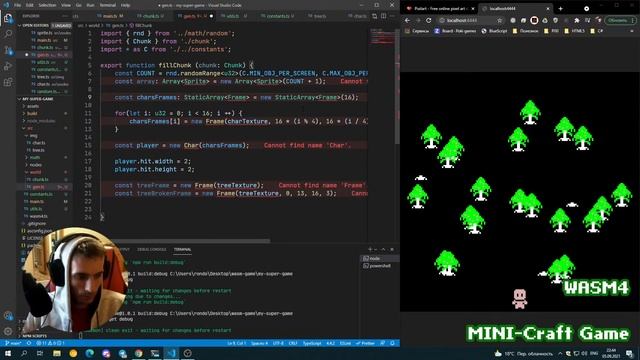Open the Extensions view
Image resolution: width=640 pixels, height=360 pixels.
coord(8,82)
